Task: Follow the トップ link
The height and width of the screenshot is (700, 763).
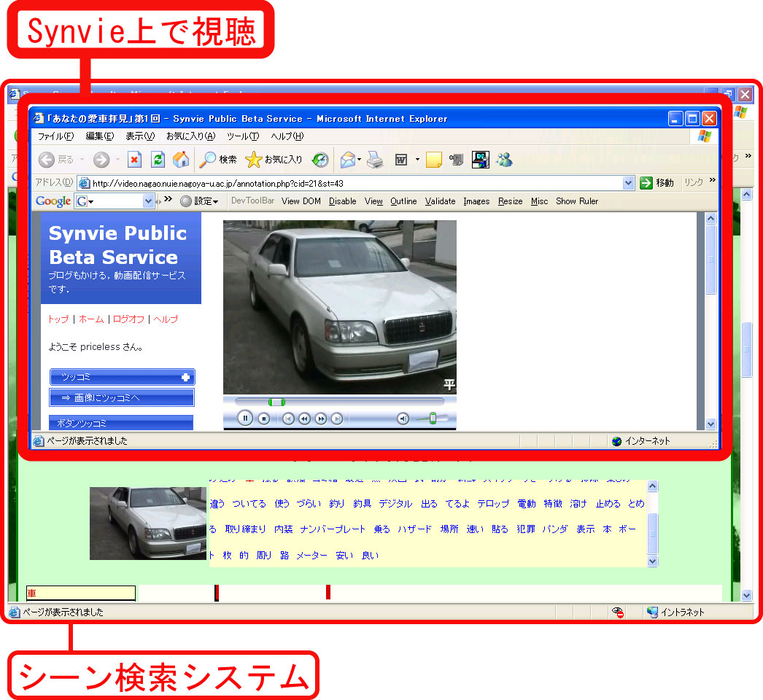Action: pos(58,319)
